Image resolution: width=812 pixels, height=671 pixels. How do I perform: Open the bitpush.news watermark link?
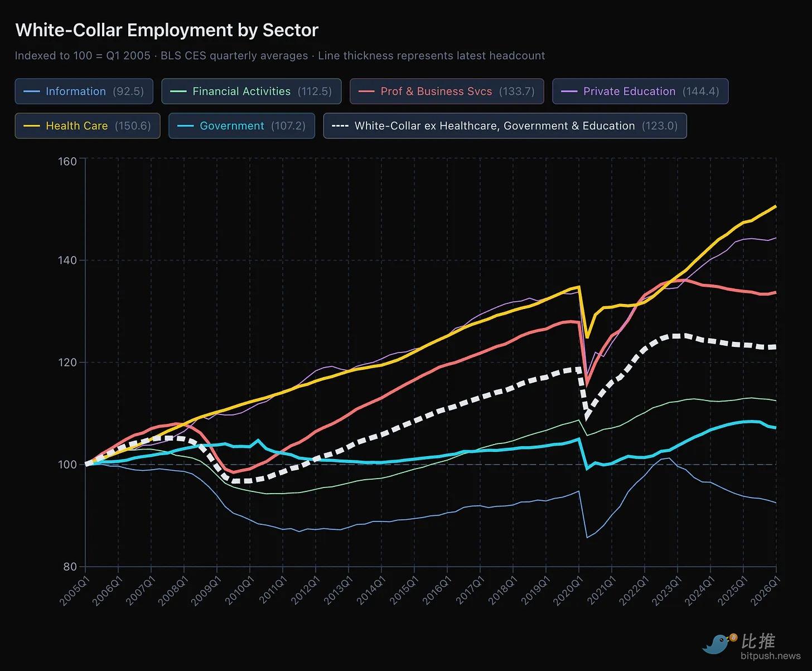(770, 656)
